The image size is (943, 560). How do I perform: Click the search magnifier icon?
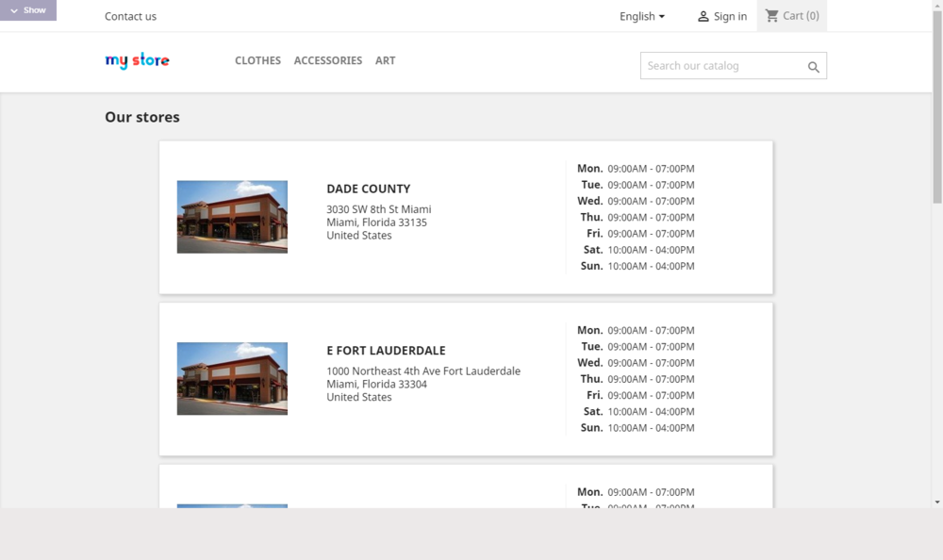813,67
